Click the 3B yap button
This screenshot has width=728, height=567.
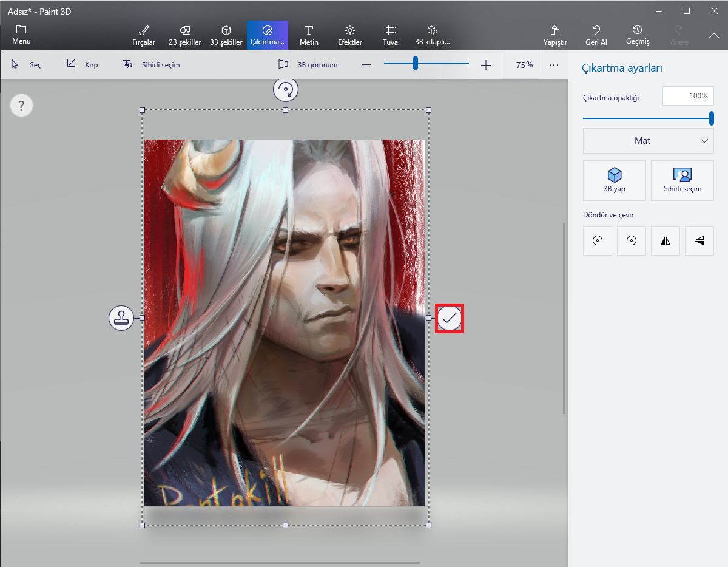pyautogui.click(x=615, y=180)
